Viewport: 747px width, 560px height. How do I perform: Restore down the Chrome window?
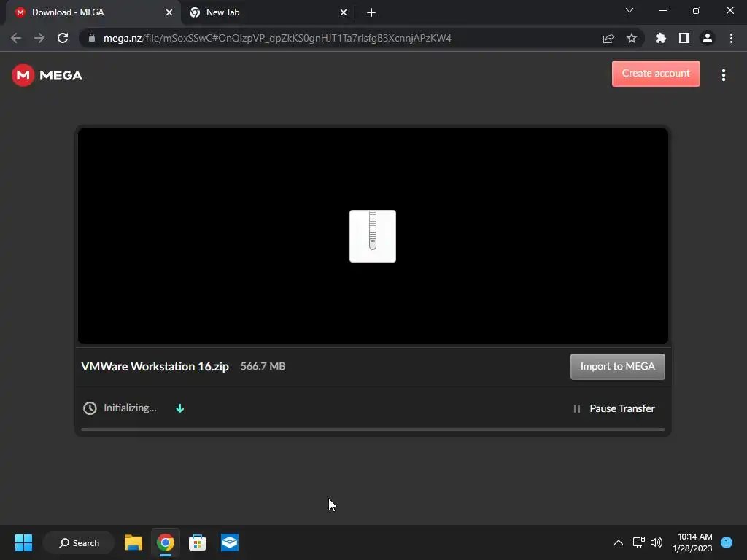point(697,10)
